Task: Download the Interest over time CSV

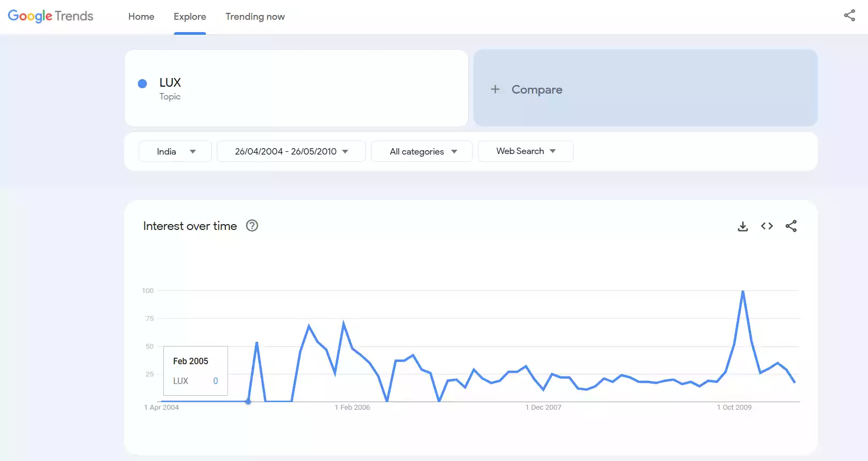Action: coord(743,226)
